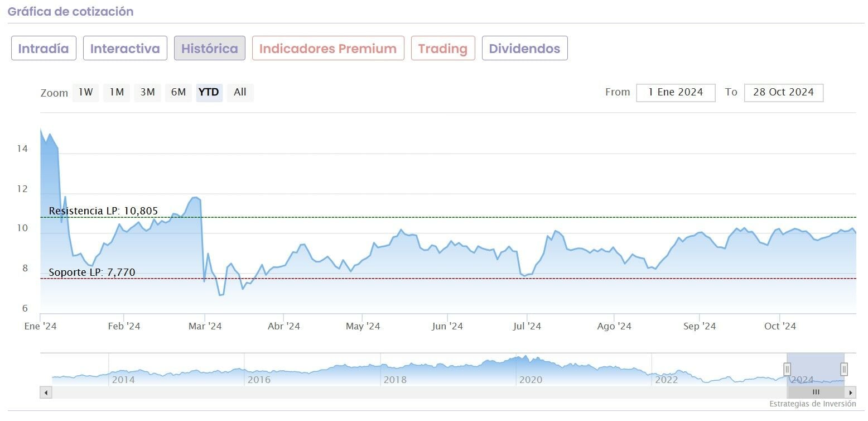The image size is (868, 421).
Task: Open the Intradía chart tab
Action: coord(44,49)
